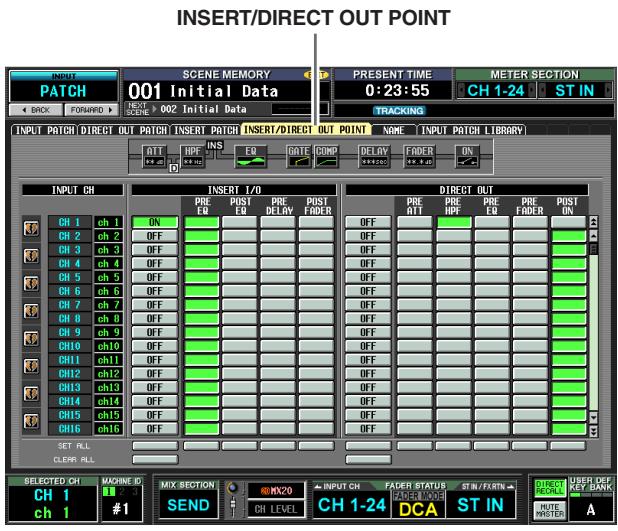Click the pair icon for CH 5/CH 6
Image resolution: width=618 pixels, height=531 pixels.
32,284
